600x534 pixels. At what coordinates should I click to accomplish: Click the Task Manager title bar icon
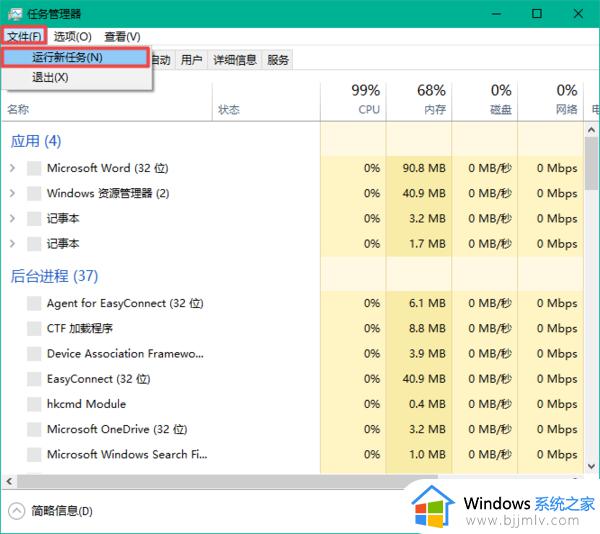[x=15, y=14]
